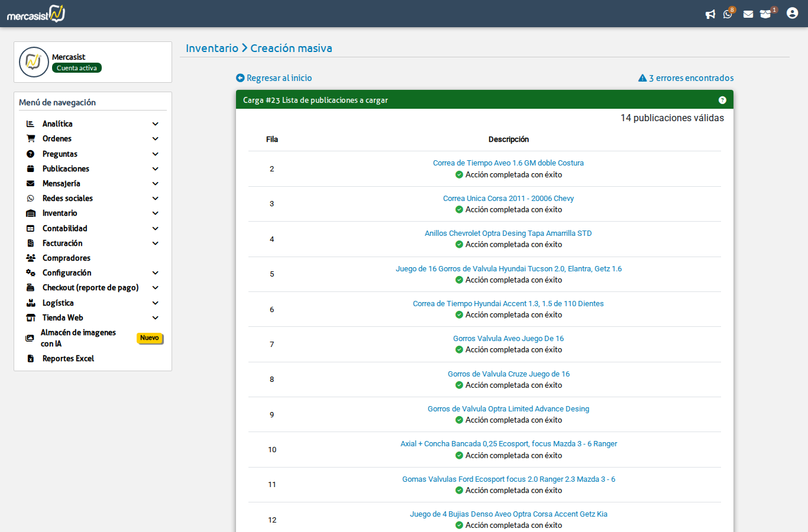Open the user account profile icon
808x532 pixels.
pos(792,12)
